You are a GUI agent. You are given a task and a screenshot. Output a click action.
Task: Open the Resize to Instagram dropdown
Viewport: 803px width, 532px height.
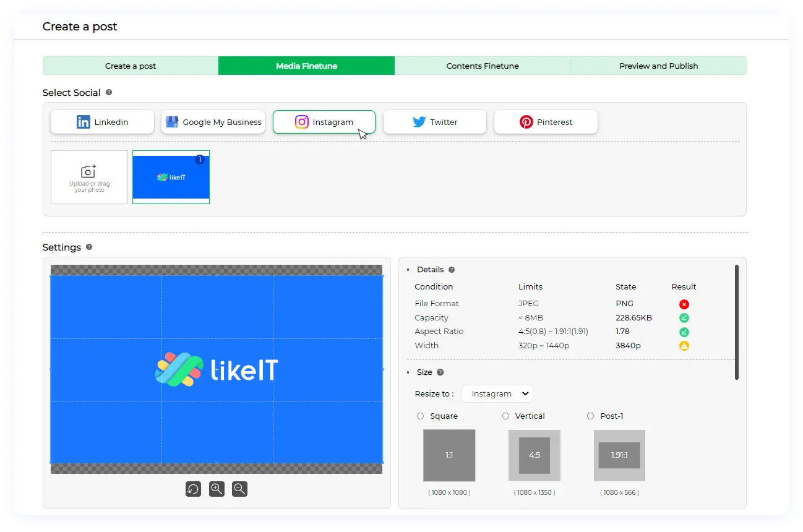497,393
